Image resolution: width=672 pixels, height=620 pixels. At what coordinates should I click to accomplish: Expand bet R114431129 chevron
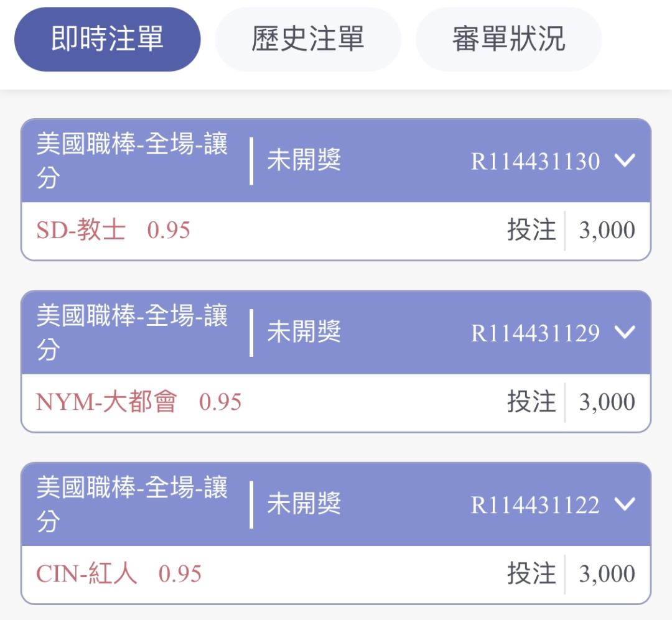pyautogui.click(x=624, y=333)
